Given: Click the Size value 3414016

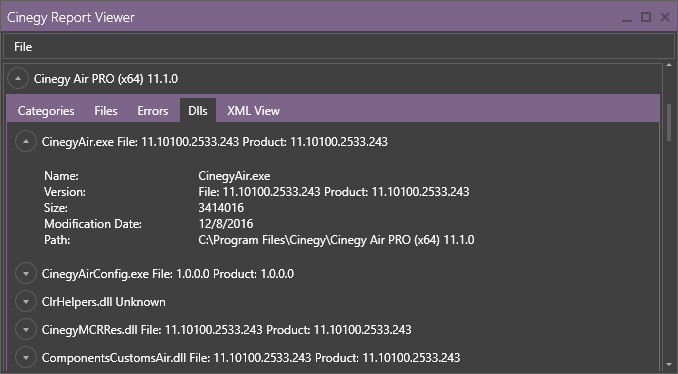Looking at the screenshot, I should 221,208.
